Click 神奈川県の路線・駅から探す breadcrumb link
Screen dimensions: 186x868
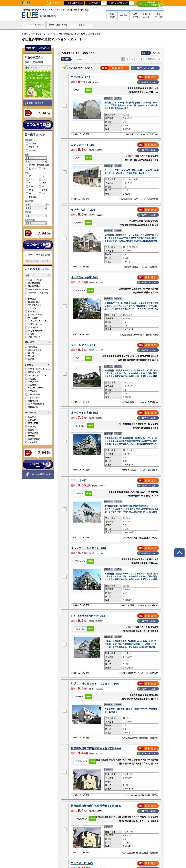pos(72,34)
